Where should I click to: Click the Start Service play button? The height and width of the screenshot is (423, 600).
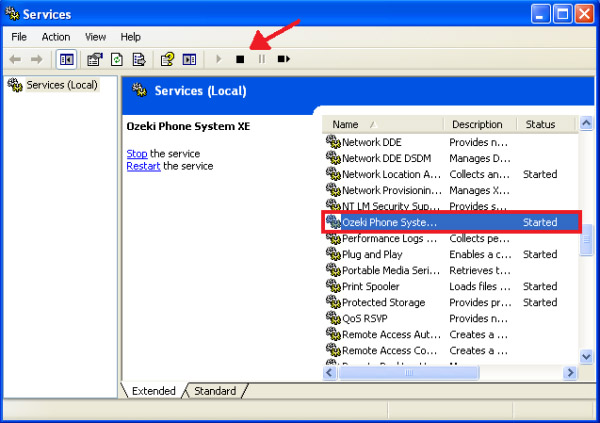[x=218, y=59]
